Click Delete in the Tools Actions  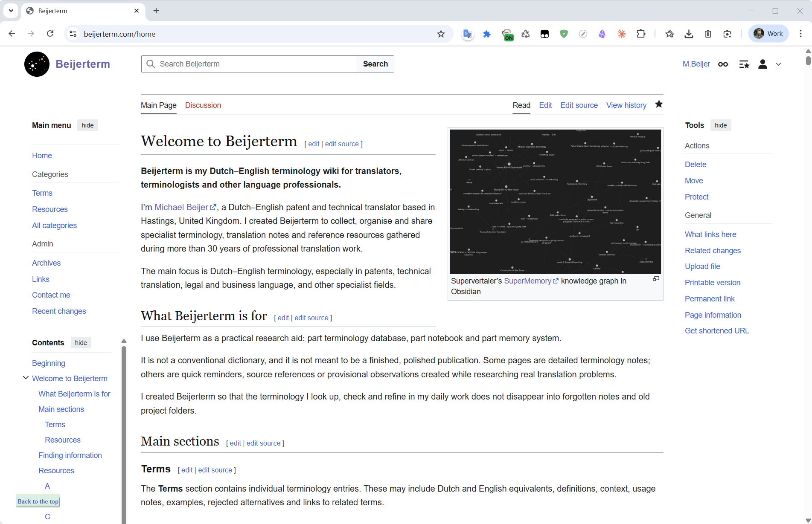click(696, 165)
